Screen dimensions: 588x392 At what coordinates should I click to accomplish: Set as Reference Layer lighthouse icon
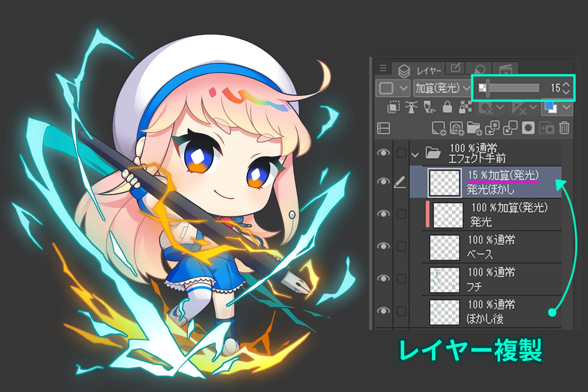pos(411,107)
